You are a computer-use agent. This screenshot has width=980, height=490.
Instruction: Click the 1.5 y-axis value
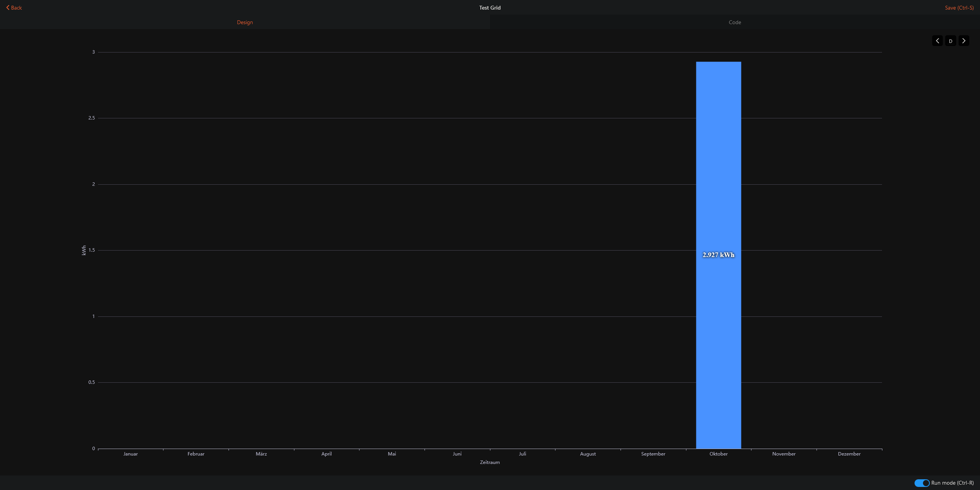click(x=91, y=250)
